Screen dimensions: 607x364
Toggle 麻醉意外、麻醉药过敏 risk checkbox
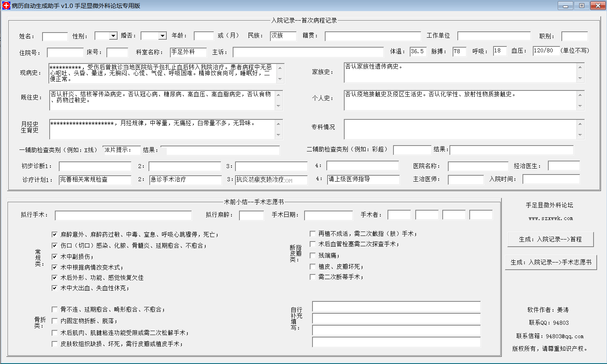(54, 235)
